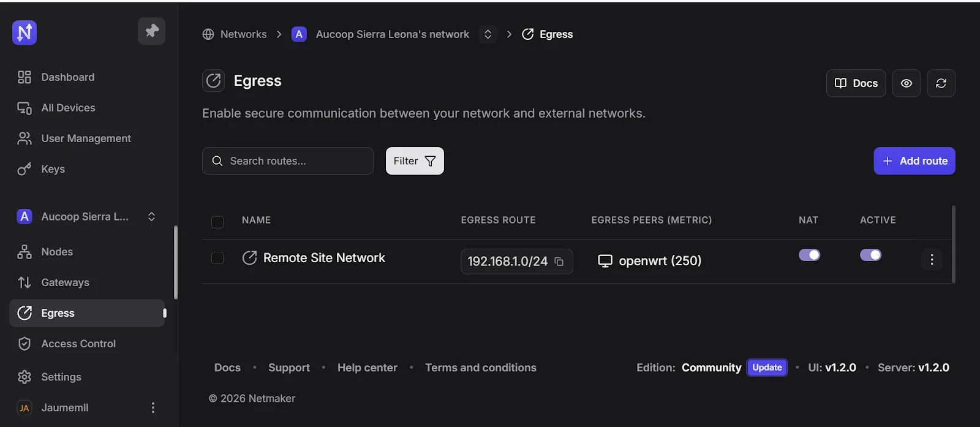
Task: Toggle NAT for Remote Site Network
Action: point(809,255)
